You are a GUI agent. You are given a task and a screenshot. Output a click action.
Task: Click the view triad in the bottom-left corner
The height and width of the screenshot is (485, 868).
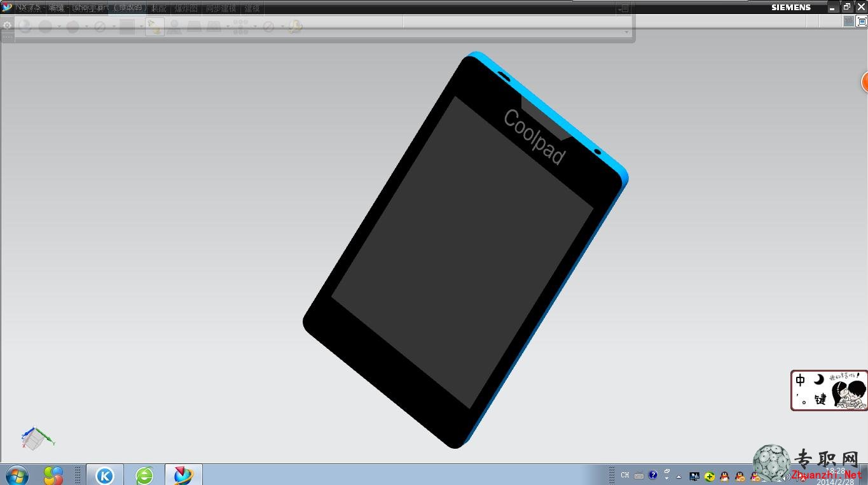click(37, 438)
